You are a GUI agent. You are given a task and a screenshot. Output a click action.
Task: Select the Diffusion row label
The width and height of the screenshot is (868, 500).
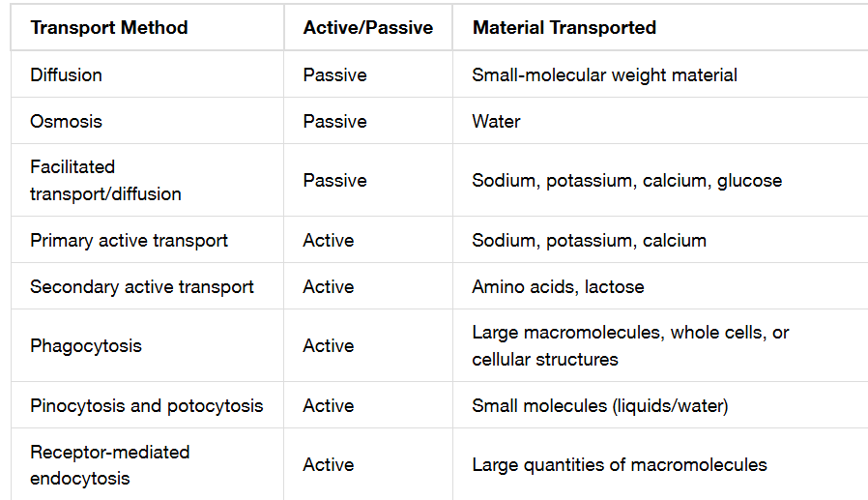[x=66, y=74]
